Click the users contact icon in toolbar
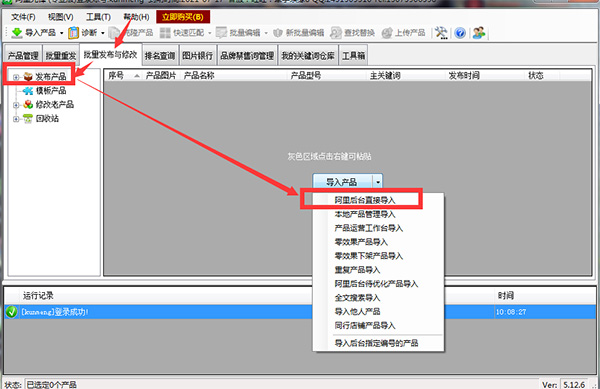 (479, 33)
